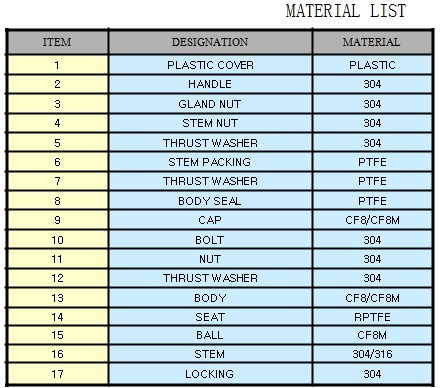Image resolution: width=440 pixels, height=388 pixels.
Task: Select item number 13 cell
Action: click(57, 298)
